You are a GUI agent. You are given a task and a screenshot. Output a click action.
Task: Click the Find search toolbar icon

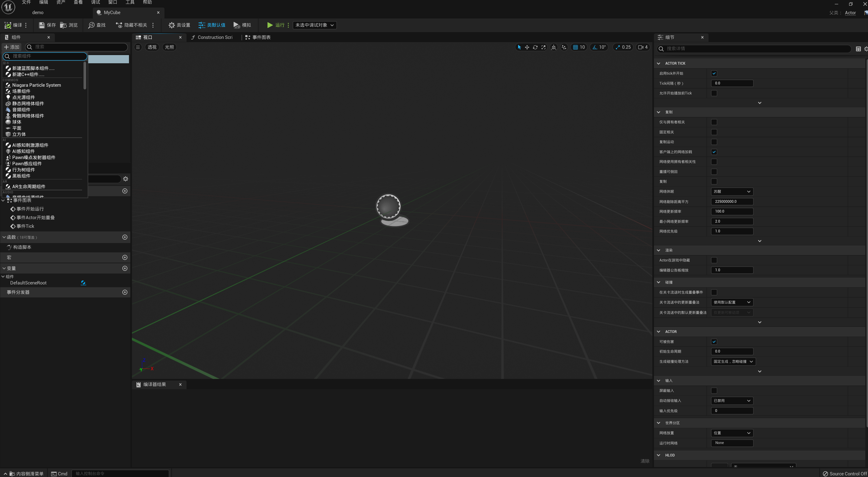(x=91, y=25)
